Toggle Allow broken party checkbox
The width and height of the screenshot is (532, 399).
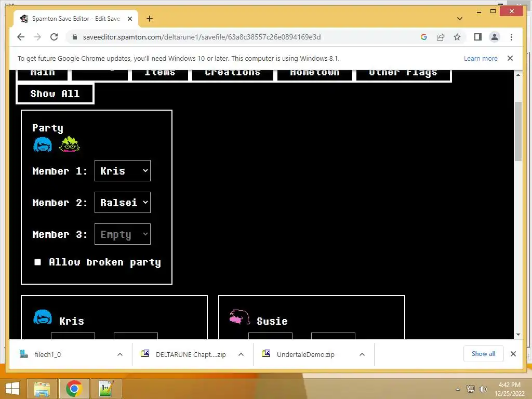coord(37,262)
